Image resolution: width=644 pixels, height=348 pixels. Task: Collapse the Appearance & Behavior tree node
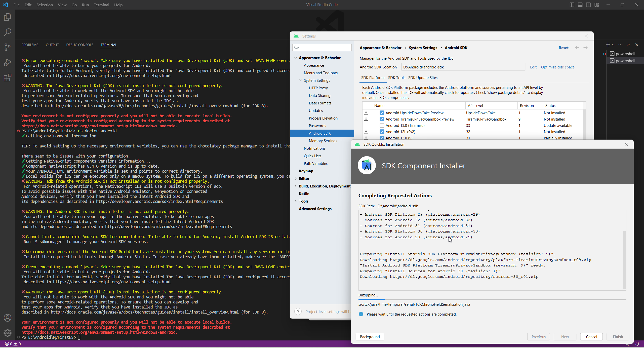tap(296, 58)
